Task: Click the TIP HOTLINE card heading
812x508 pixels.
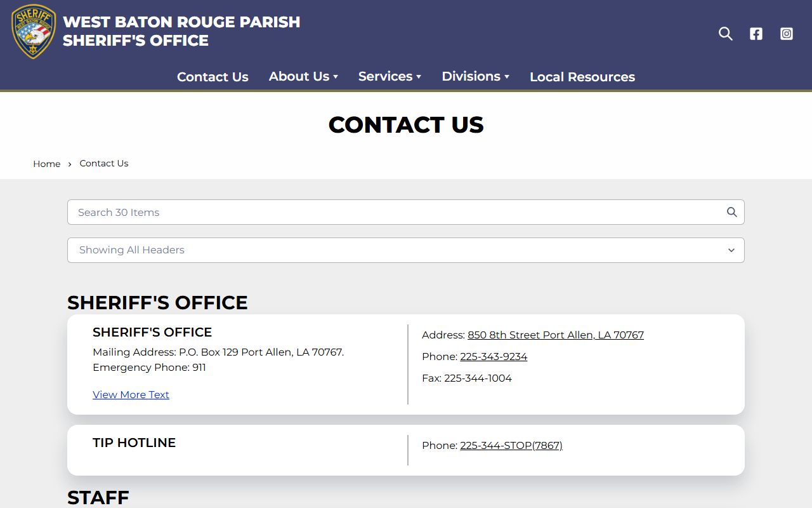Action: tap(134, 443)
